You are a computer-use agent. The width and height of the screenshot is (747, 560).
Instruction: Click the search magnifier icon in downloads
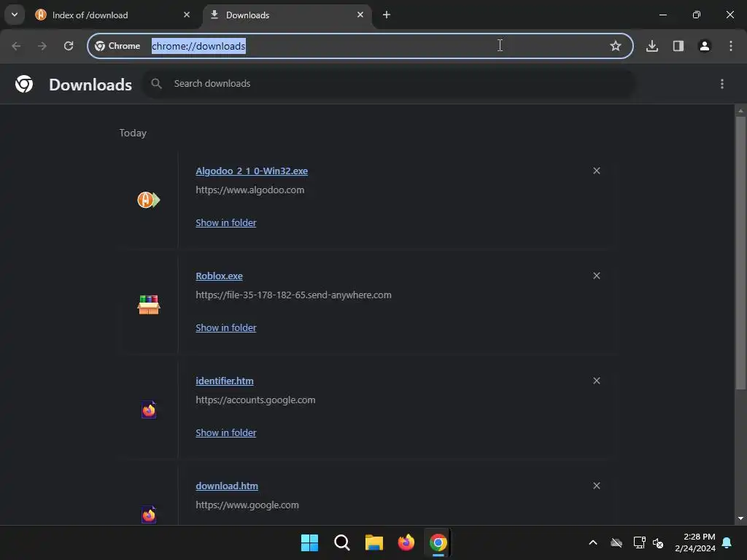(x=156, y=84)
